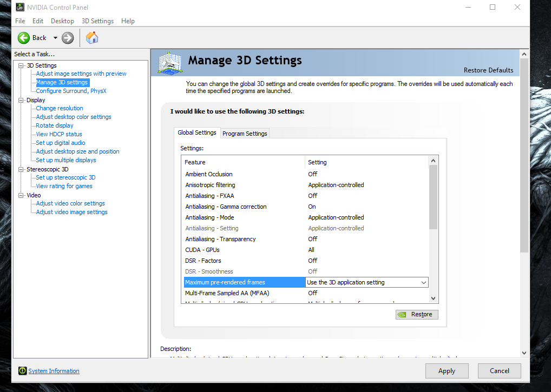Open Adjust desktop color settings

coord(74,117)
